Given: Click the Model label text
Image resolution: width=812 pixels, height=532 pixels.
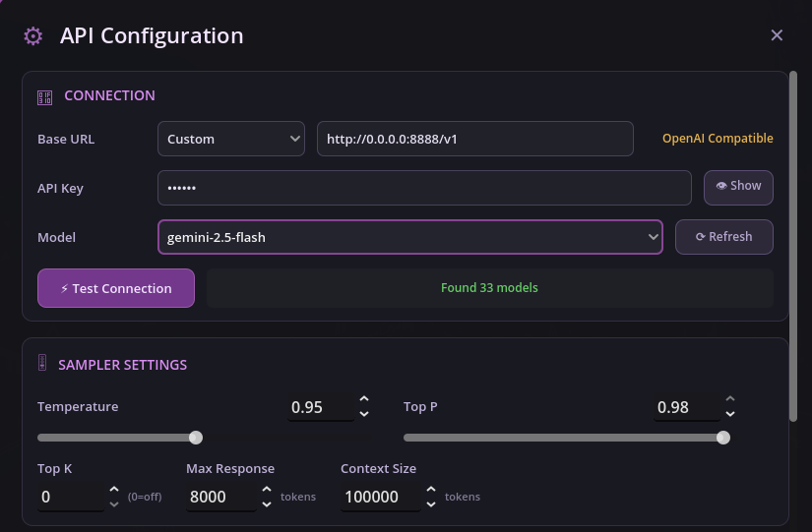Looking at the screenshot, I should (x=56, y=238).
